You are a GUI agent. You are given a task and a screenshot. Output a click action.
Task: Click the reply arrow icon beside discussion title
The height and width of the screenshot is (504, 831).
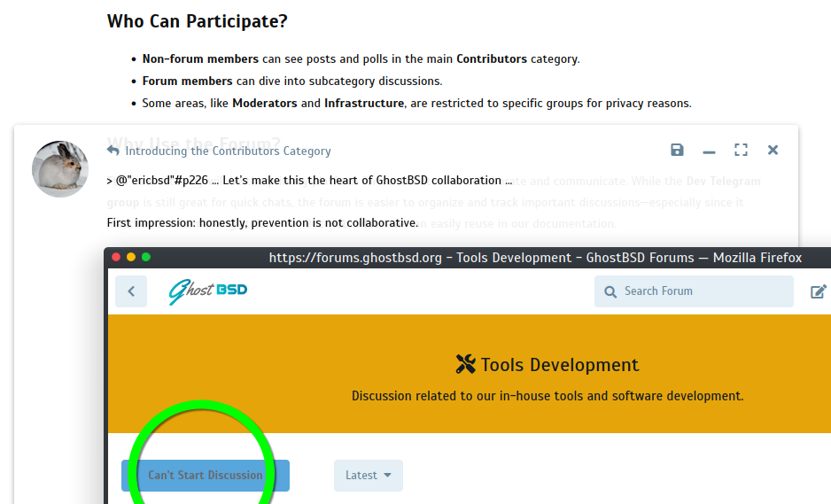coord(113,151)
